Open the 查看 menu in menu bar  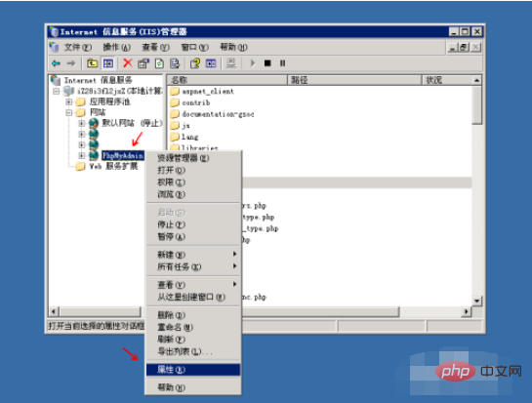pos(155,47)
